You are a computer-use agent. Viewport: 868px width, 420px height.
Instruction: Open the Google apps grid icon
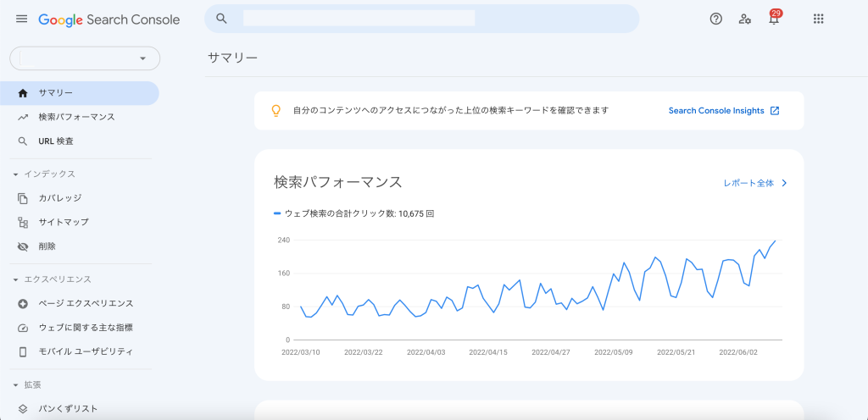(x=818, y=19)
